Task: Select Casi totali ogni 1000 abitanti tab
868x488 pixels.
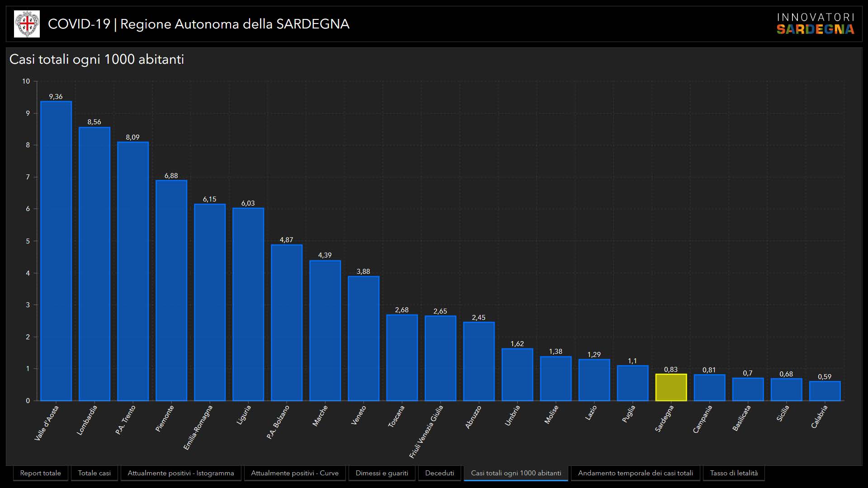Action: tap(516, 473)
